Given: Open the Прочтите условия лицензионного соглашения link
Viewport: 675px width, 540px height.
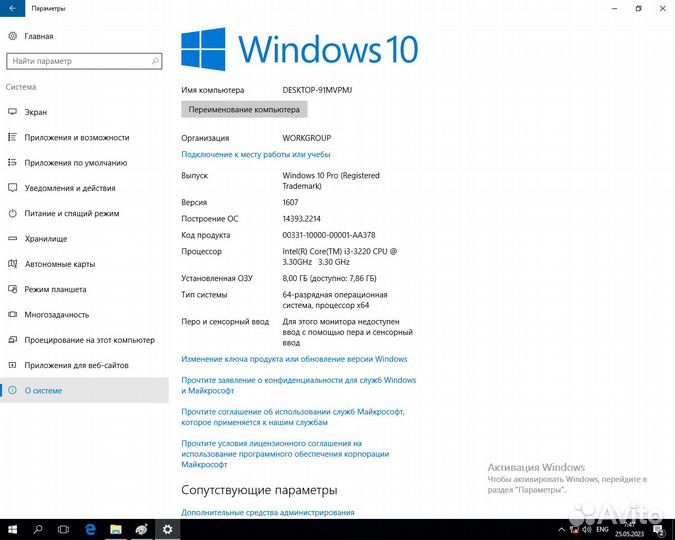Looking at the screenshot, I should tap(285, 453).
